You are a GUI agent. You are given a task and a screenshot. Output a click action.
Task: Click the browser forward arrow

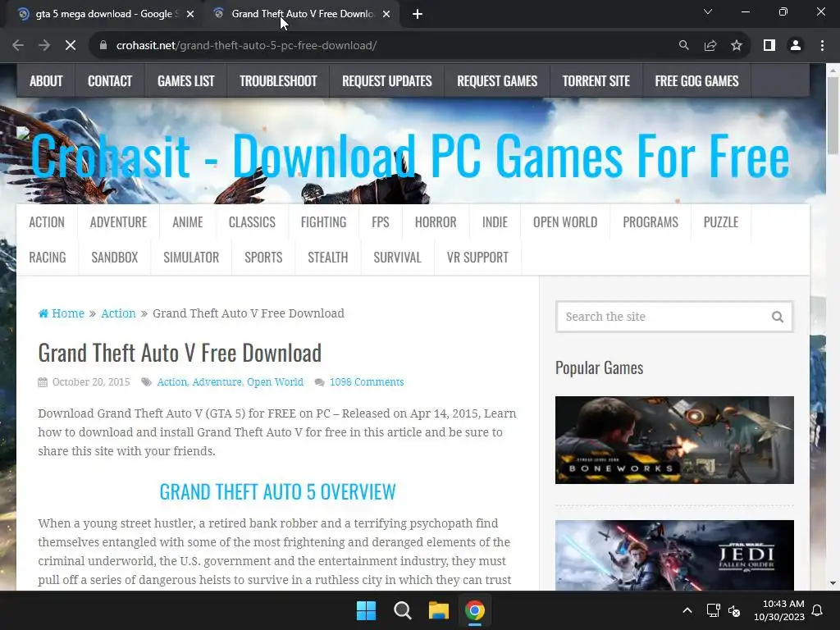pyautogui.click(x=44, y=46)
